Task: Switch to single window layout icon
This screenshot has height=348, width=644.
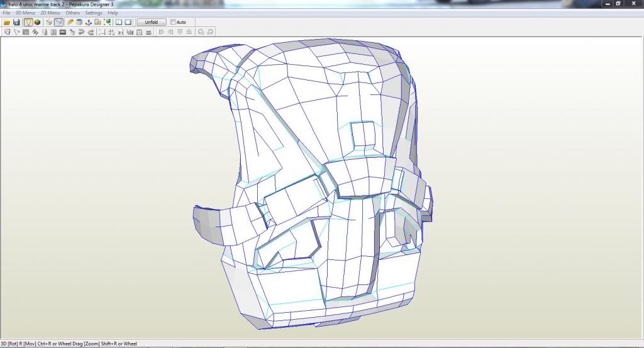Action: click(128, 22)
